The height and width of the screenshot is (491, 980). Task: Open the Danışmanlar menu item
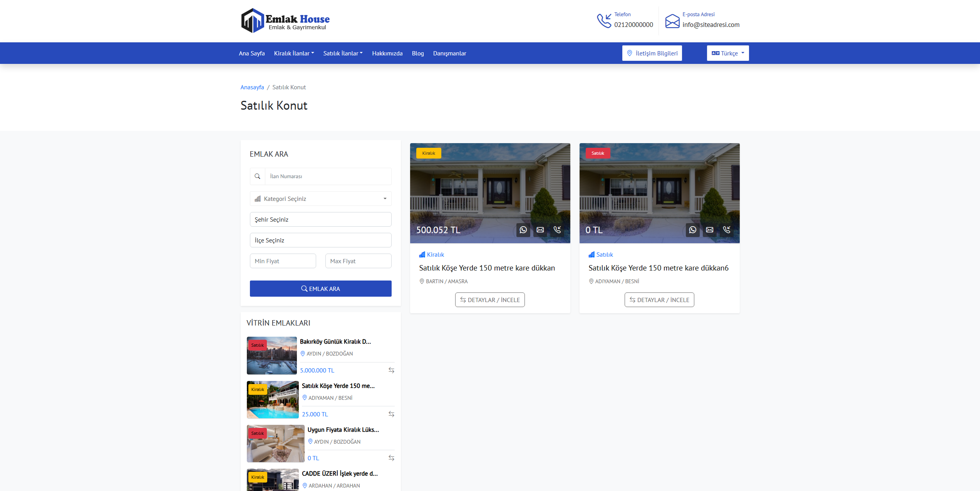[x=449, y=53]
